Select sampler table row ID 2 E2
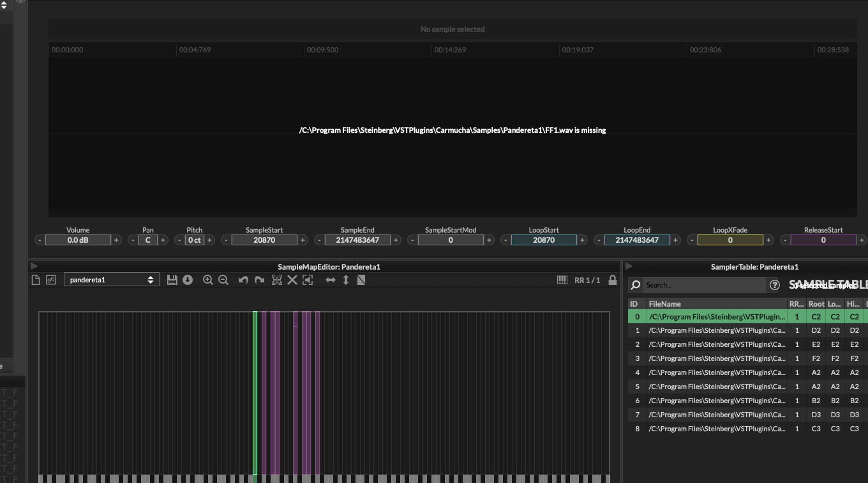The width and height of the screenshot is (868, 483). tap(748, 345)
